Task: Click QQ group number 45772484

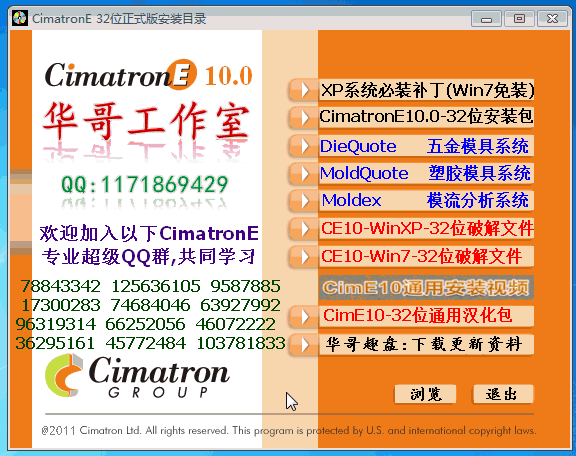Action: (x=145, y=343)
